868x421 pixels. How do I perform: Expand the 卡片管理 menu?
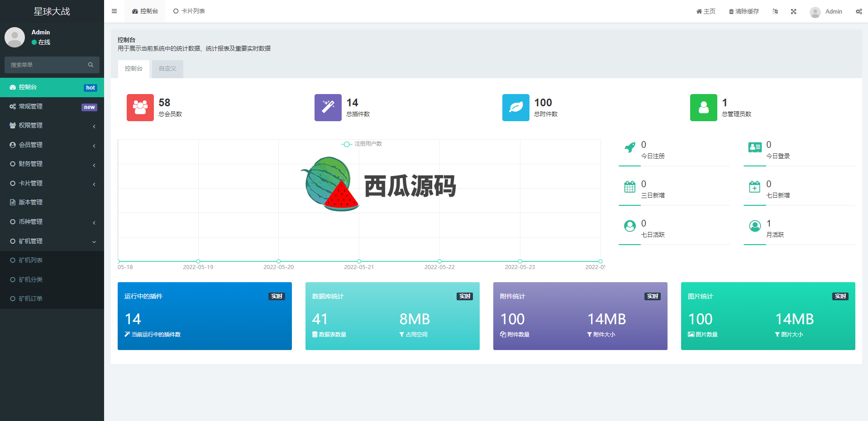click(52, 184)
